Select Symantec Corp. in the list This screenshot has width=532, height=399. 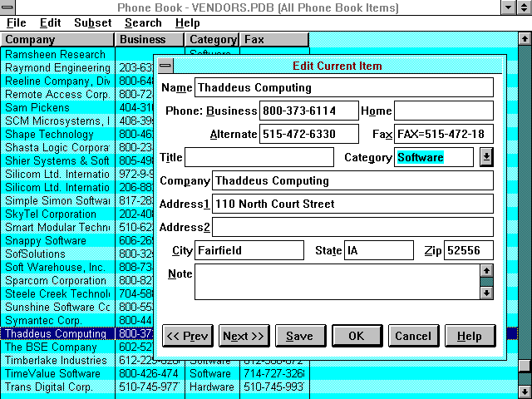[57, 320]
